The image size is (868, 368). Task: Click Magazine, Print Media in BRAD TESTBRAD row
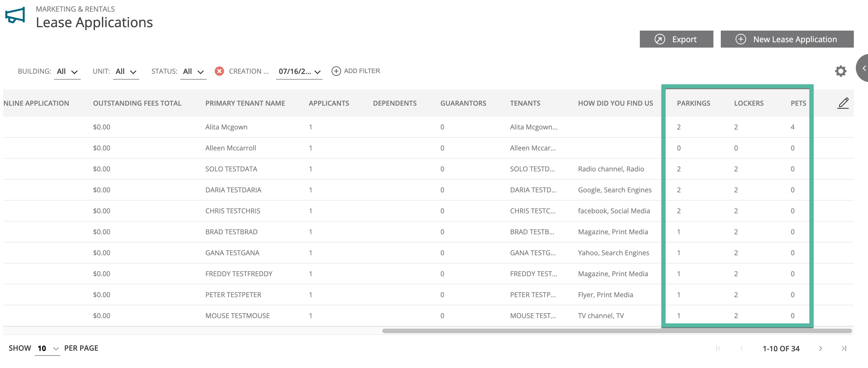[613, 232]
